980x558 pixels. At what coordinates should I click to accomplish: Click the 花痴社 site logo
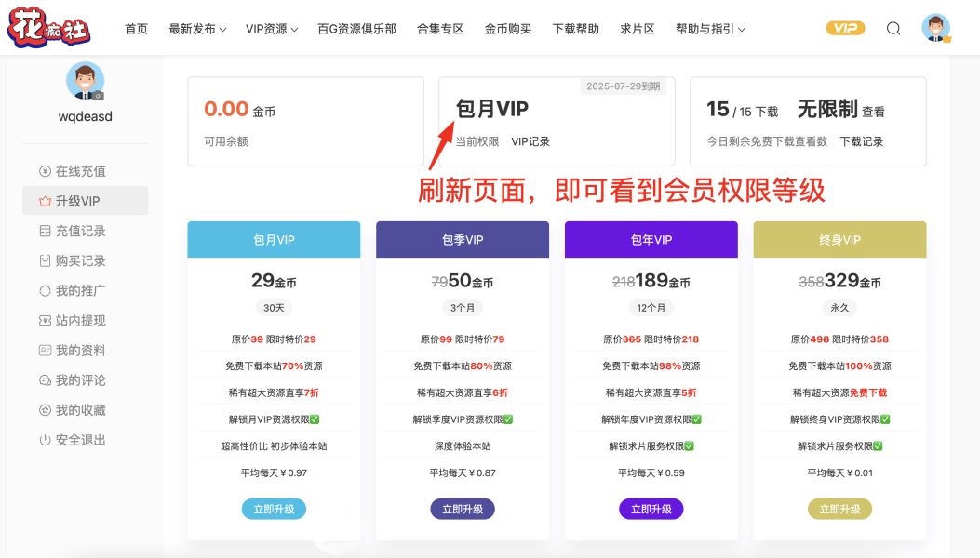tap(48, 28)
